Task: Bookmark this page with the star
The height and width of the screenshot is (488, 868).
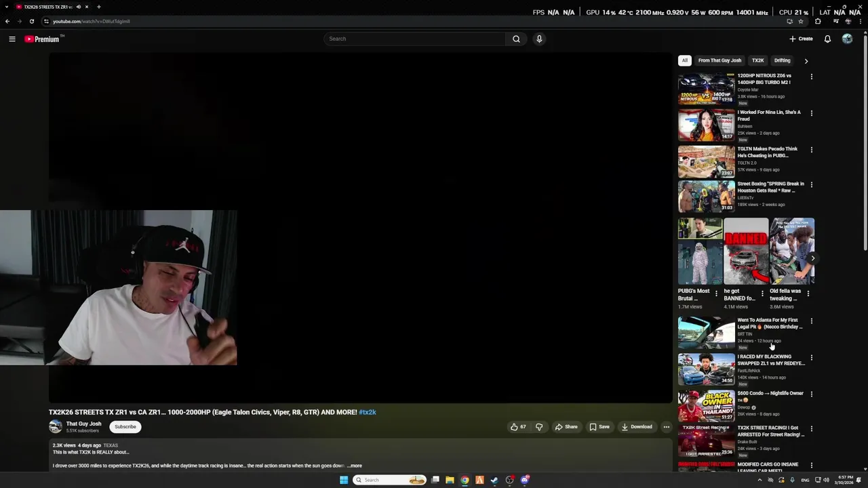Action: (x=801, y=21)
